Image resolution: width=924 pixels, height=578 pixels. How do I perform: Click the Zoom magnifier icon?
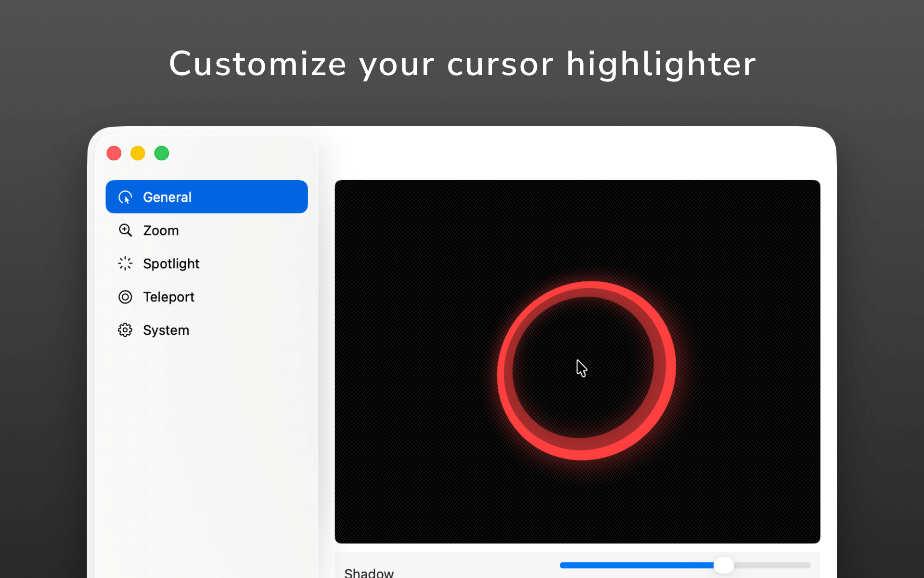click(125, 230)
